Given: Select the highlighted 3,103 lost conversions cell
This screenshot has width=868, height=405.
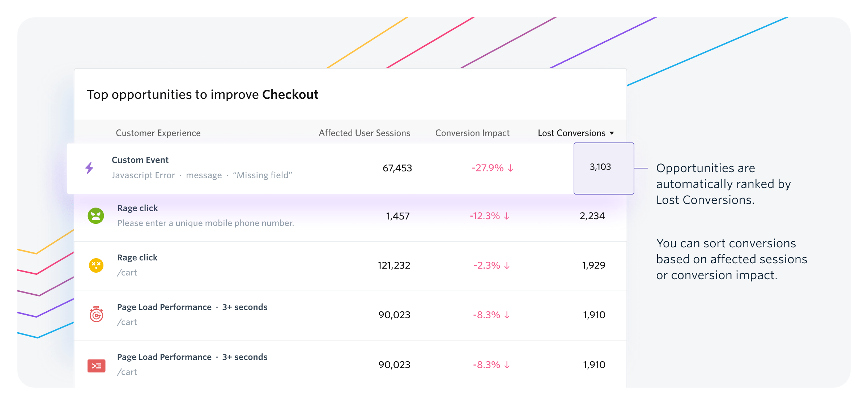Looking at the screenshot, I should pos(604,168).
